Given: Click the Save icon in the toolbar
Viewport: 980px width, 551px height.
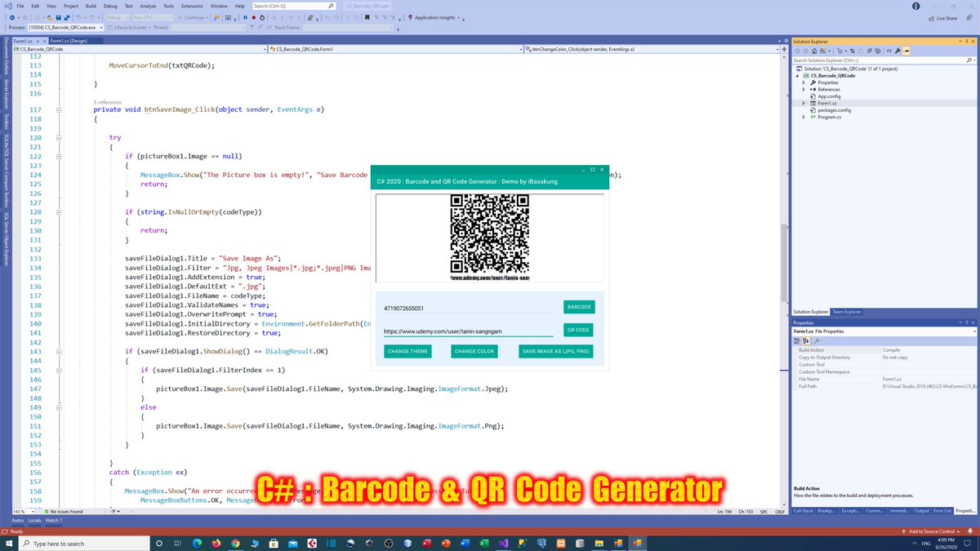Looking at the screenshot, I should (59, 17).
